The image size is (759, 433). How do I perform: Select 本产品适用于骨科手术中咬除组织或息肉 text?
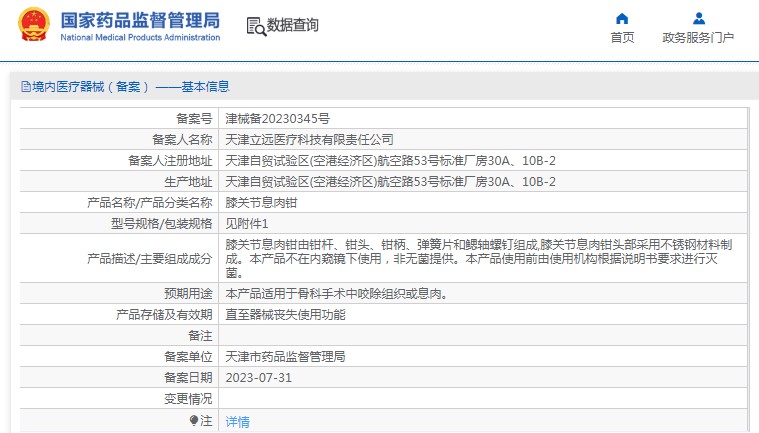(336, 294)
